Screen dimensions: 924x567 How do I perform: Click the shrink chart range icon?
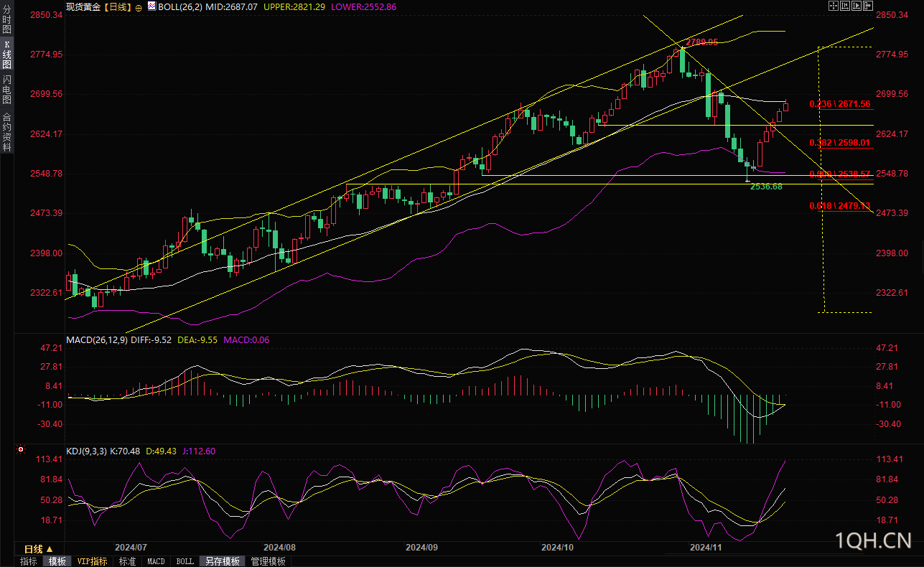(x=845, y=6)
